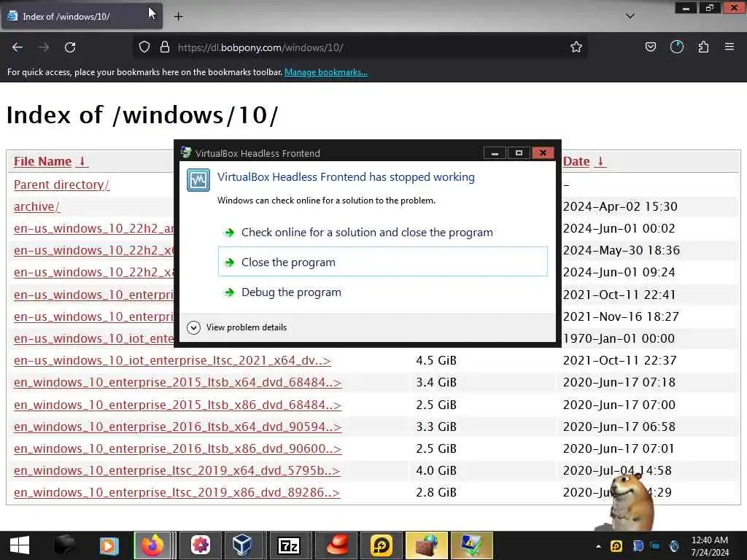Choose Debug the program option
Image resolution: width=747 pixels, height=560 pixels.
tap(383, 292)
